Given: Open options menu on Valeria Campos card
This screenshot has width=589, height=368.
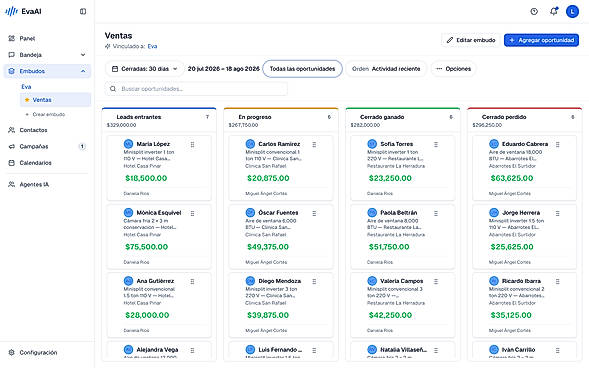Looking at the screenshot, I should point(436,281).
